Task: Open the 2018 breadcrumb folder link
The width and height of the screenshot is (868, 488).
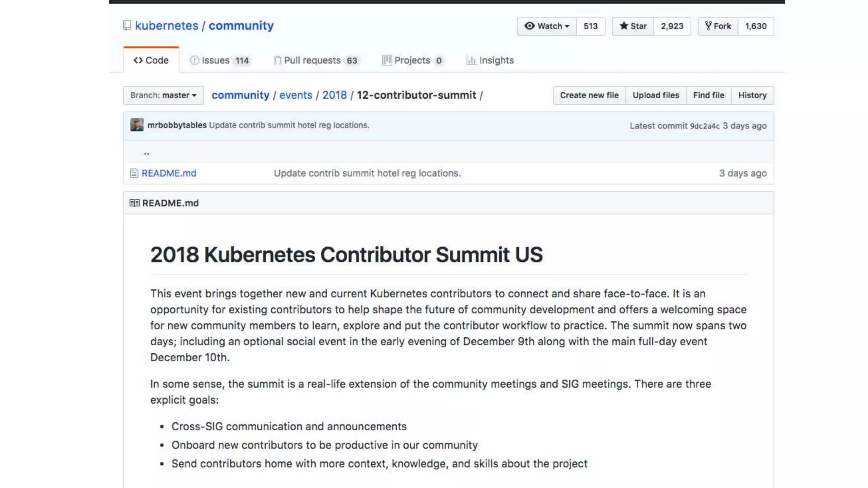Action: 334,95
